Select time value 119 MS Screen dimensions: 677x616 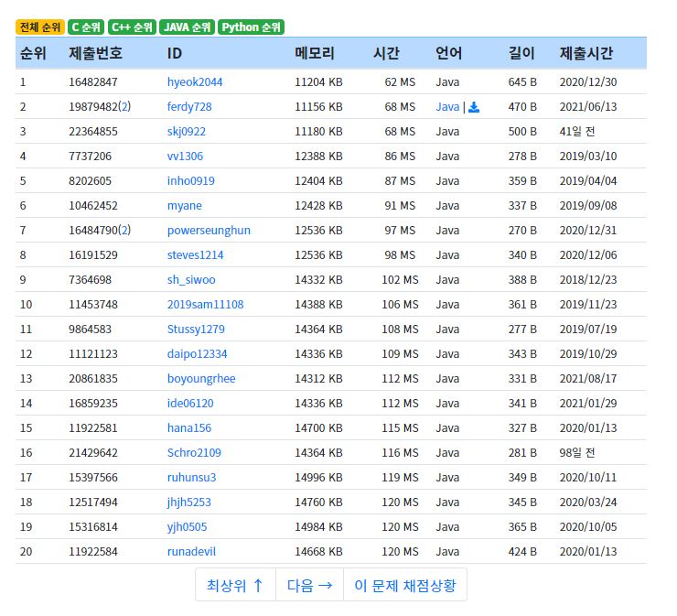(400, 478)
